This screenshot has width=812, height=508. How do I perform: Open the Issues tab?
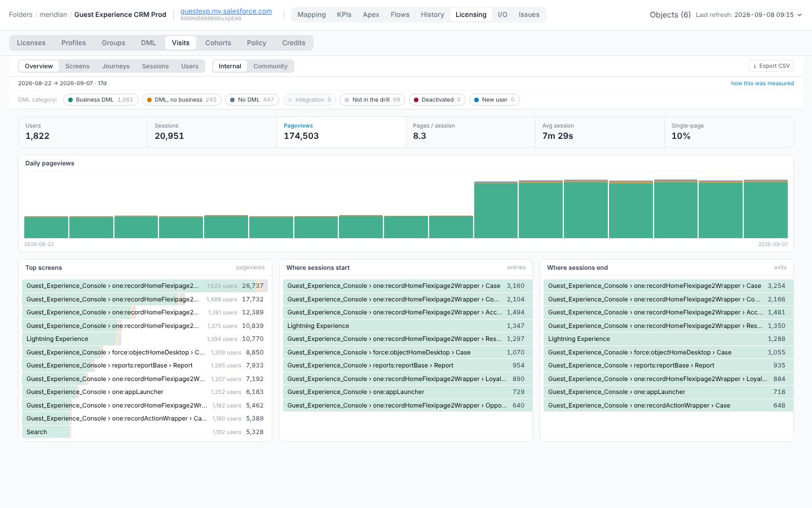(x=529, y=15)
